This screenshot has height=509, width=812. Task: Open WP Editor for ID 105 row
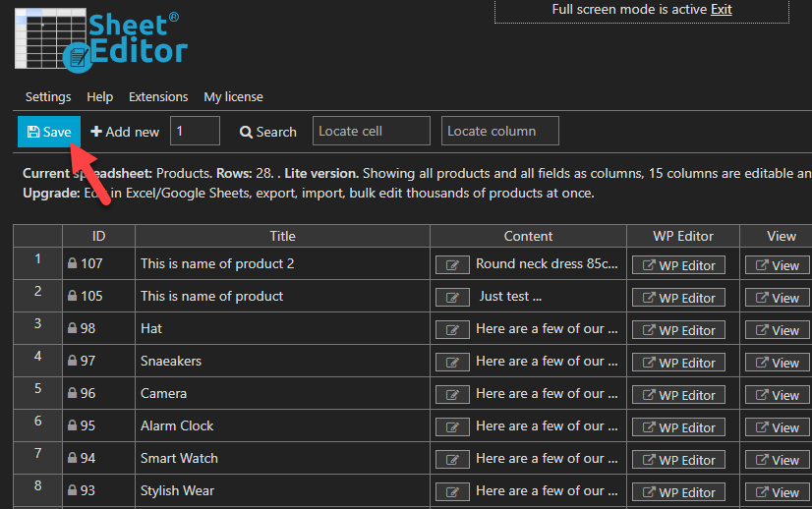[678, 298]
